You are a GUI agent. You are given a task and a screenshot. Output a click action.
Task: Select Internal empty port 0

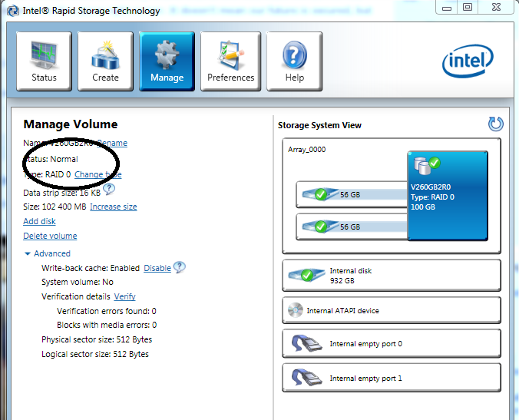(x=392, y=343)
